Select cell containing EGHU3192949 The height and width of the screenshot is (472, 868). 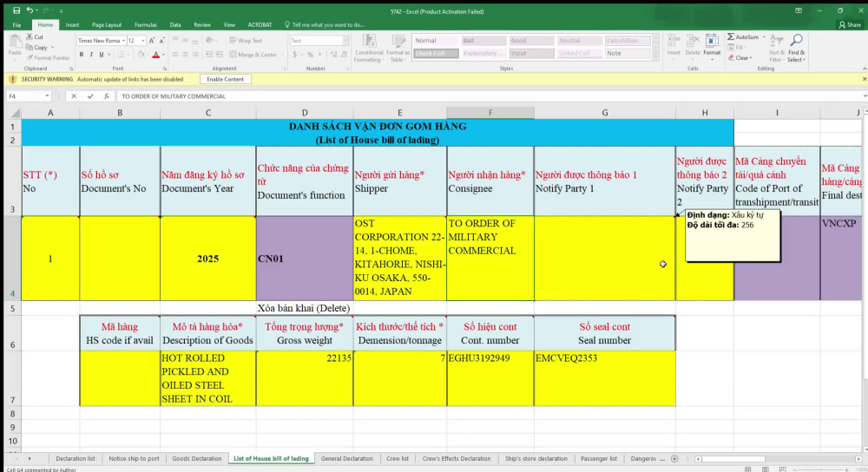coord(490,378)
